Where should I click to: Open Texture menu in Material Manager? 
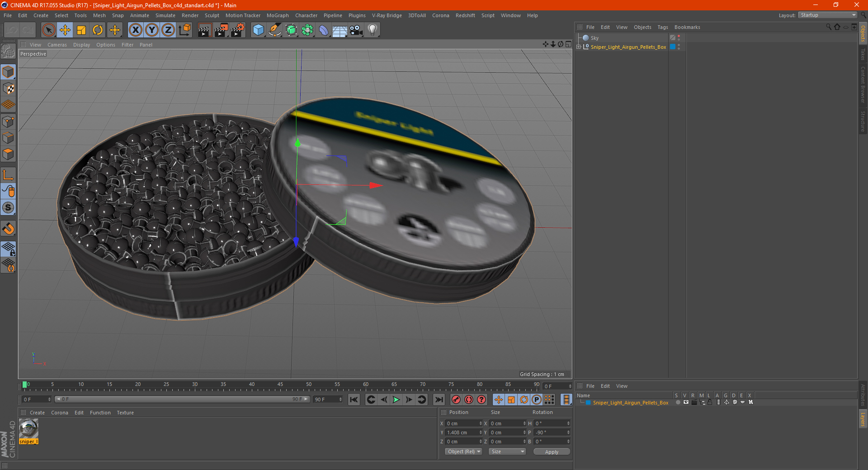point(125,413)
